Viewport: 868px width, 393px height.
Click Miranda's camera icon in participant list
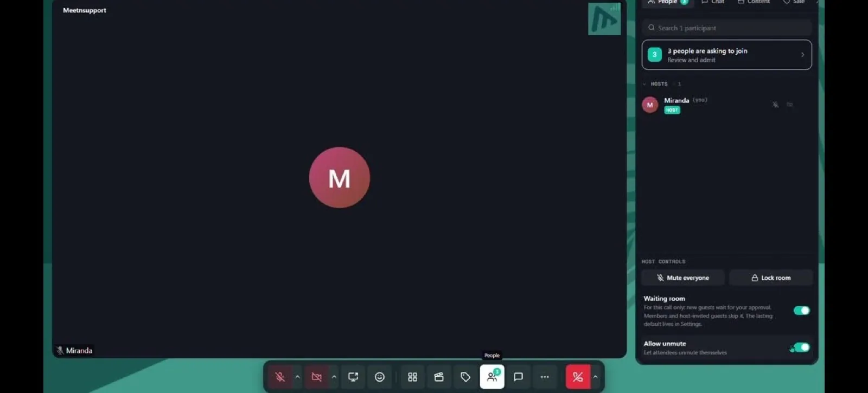click(790, 105)
